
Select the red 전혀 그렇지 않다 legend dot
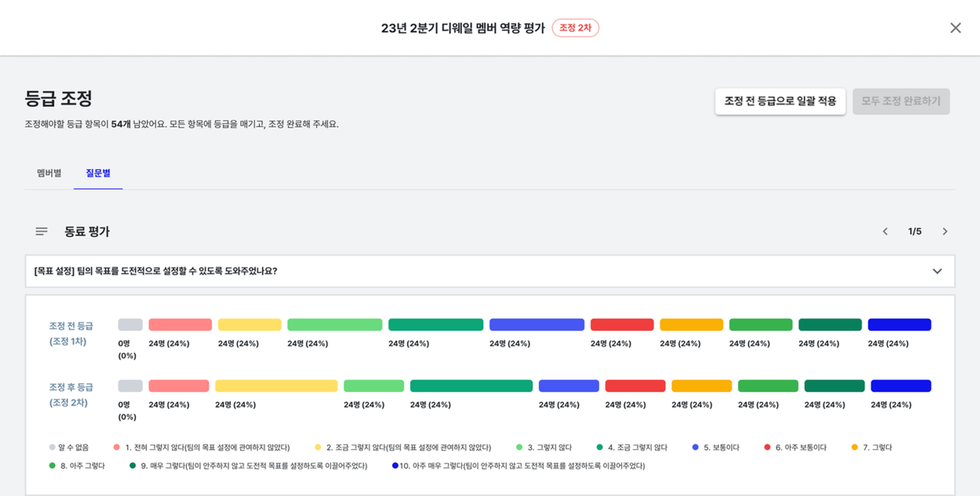[117, 447]
